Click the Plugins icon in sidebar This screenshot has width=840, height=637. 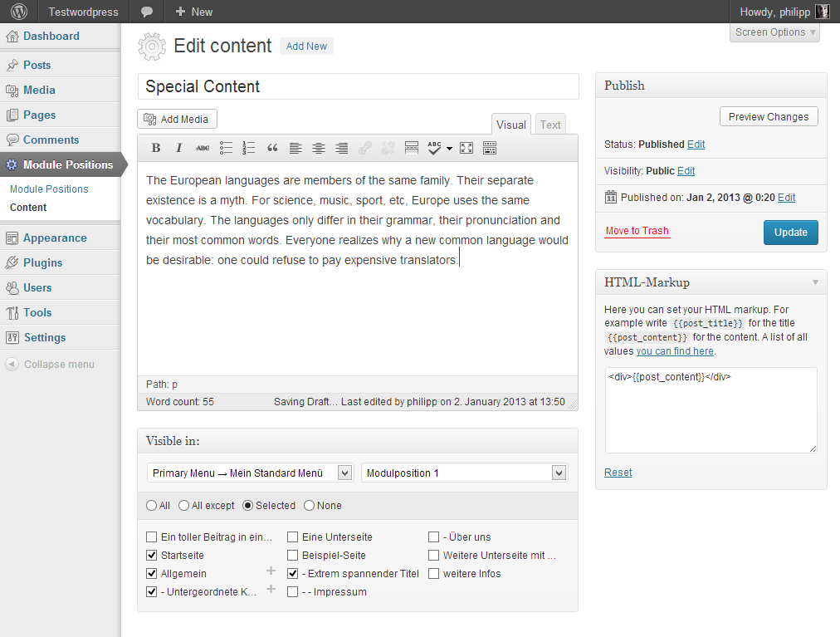[12, 262]
